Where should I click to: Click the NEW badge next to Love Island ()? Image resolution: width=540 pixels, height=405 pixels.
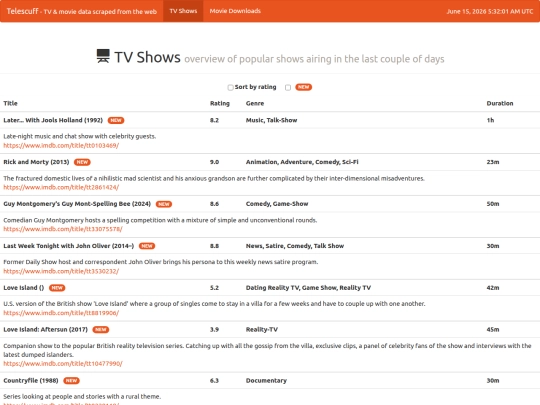click(x=57, y=288)
